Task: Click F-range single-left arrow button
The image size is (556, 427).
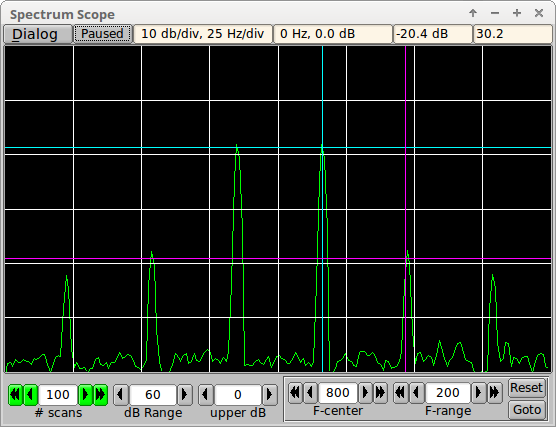Action: coord(417,393)
